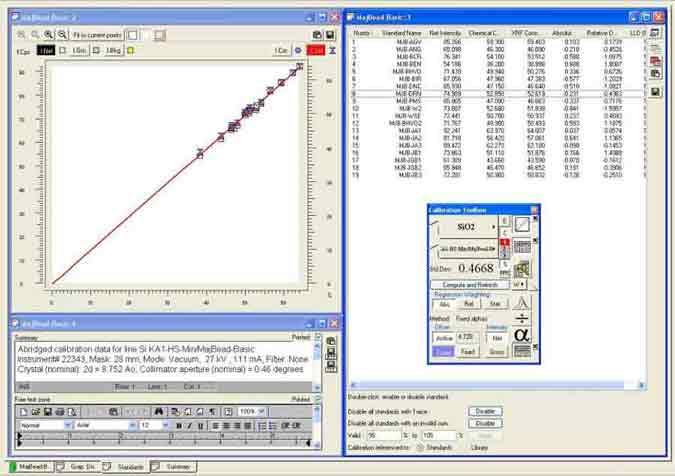Switch to the Summary tab
The width and height of the screenshot is (675, 476).
pyautogui.click(x=177, y=467)
